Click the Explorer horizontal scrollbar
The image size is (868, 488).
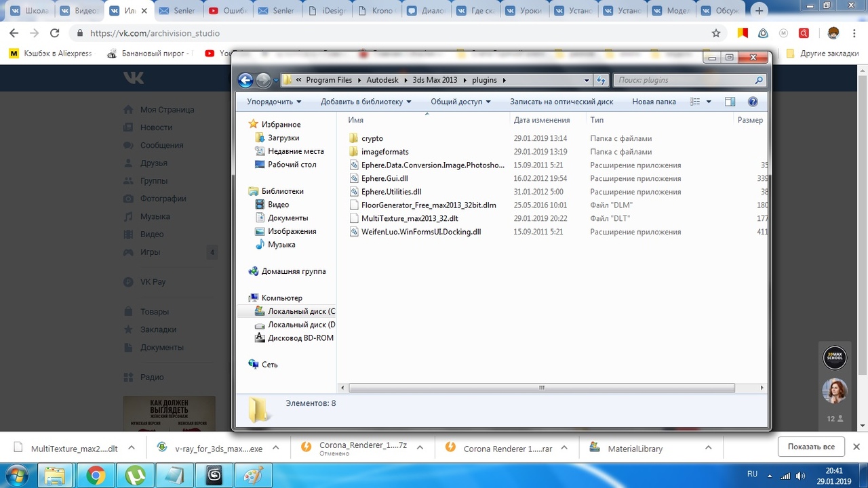pos(542,388)
